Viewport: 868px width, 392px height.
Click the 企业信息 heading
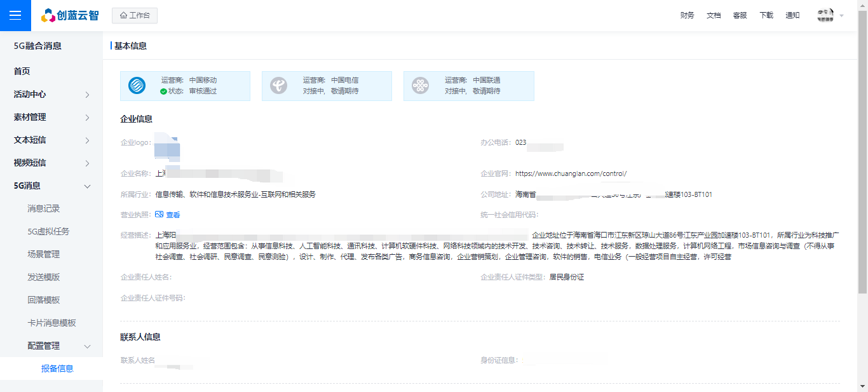[136, 119]
